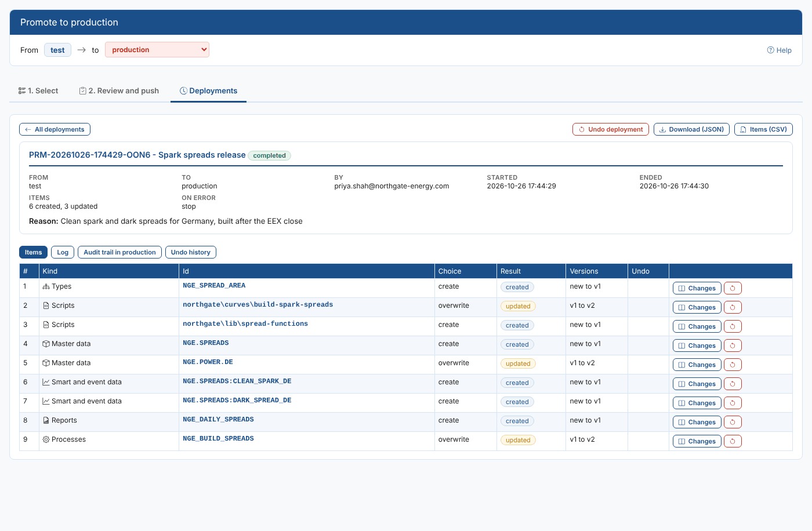
Task: View Changes for NGE_SPREAD_AREA
Action: [x=697, y=288]
